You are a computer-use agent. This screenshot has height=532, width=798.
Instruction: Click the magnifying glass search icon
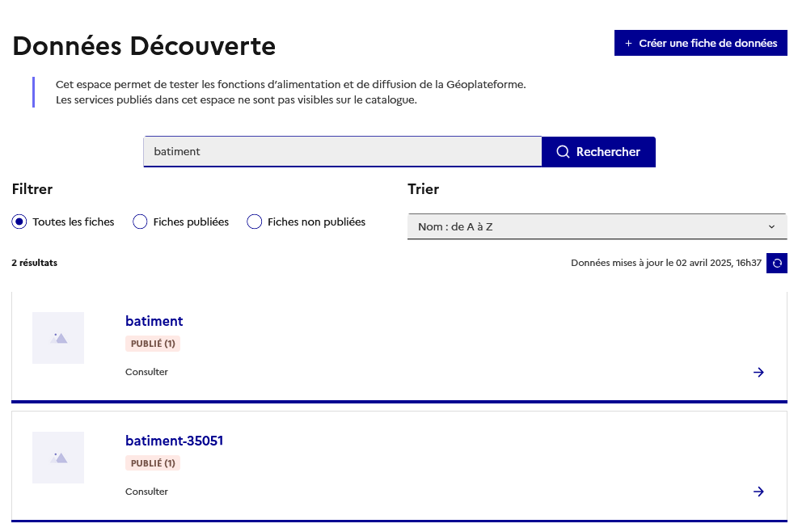click(564, 152)
